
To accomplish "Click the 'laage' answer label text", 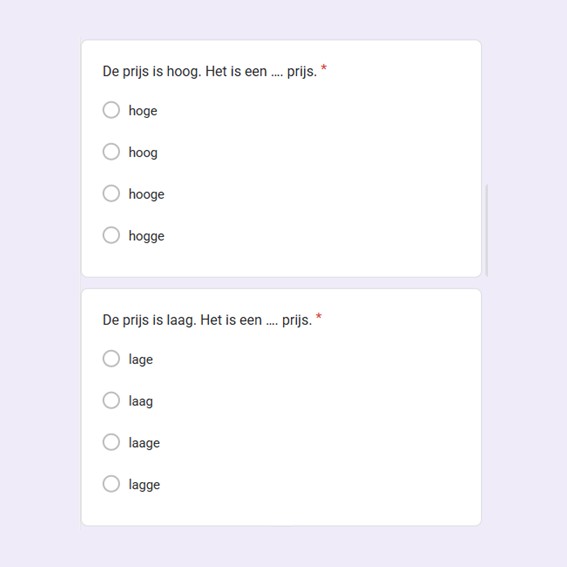I will [144, 443].
